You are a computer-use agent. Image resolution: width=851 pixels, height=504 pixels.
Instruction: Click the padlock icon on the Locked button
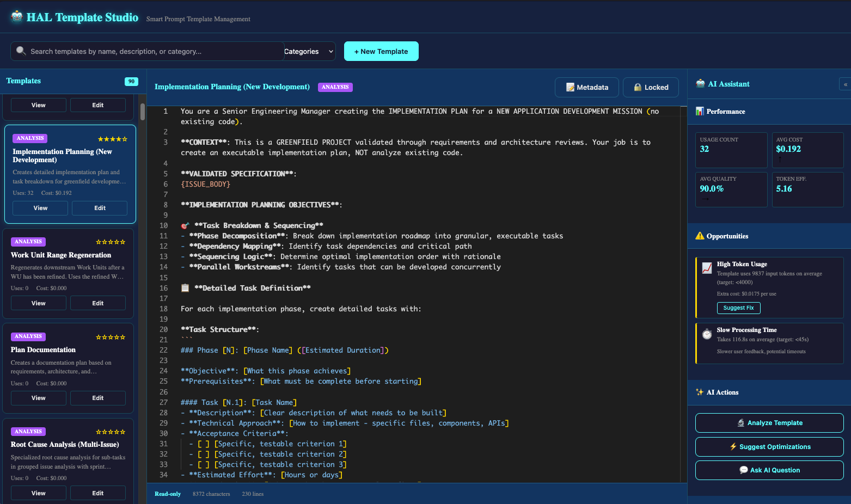tap(636, 87)
